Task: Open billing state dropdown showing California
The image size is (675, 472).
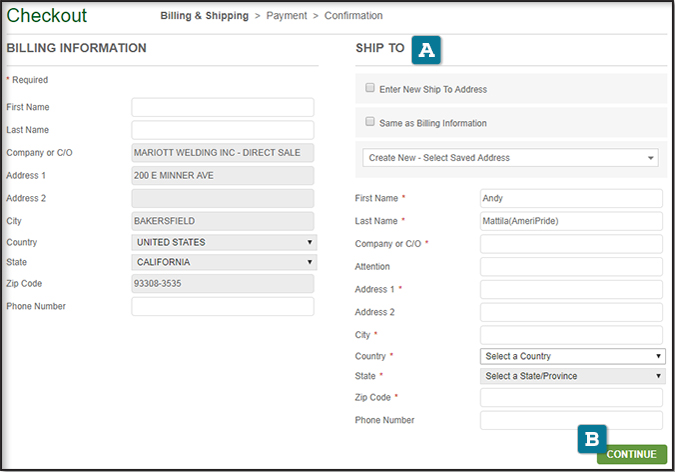Action: coord(224,262)
